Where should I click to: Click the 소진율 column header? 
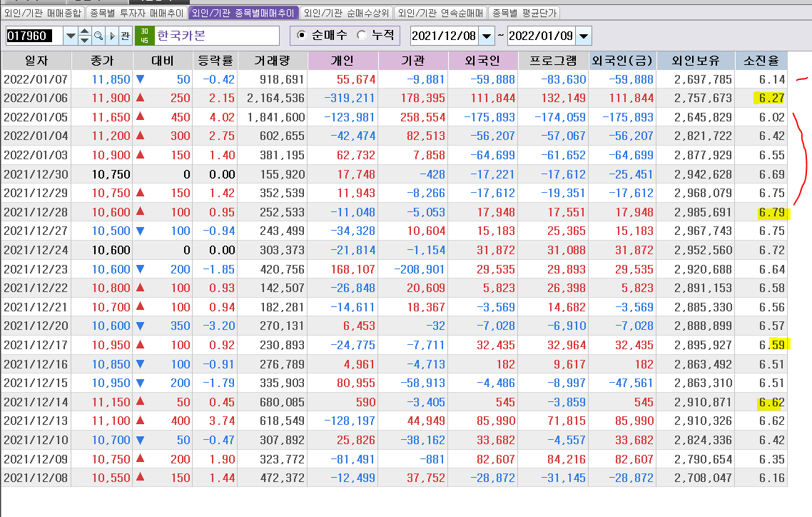pyautogui.click(x=761, y=61)
